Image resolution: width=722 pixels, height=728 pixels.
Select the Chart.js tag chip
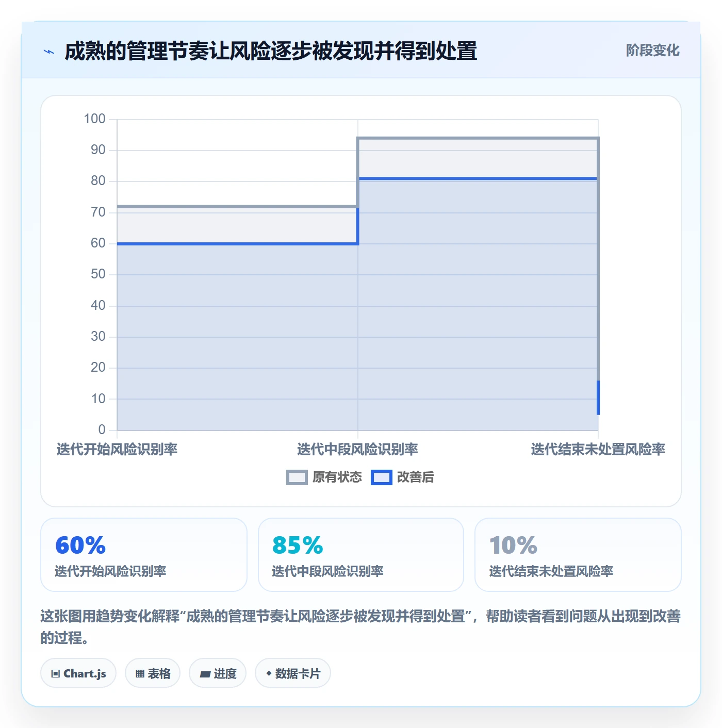[78, 673]
